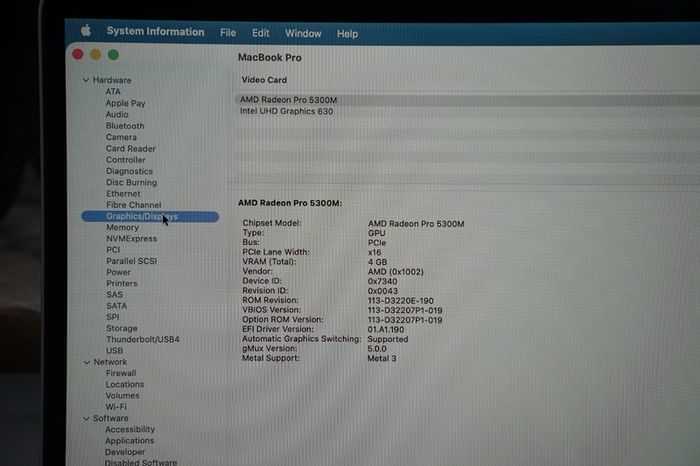700x466 pixels.
Task: Select Storage in the sidebar
Action: click(121, 328)
